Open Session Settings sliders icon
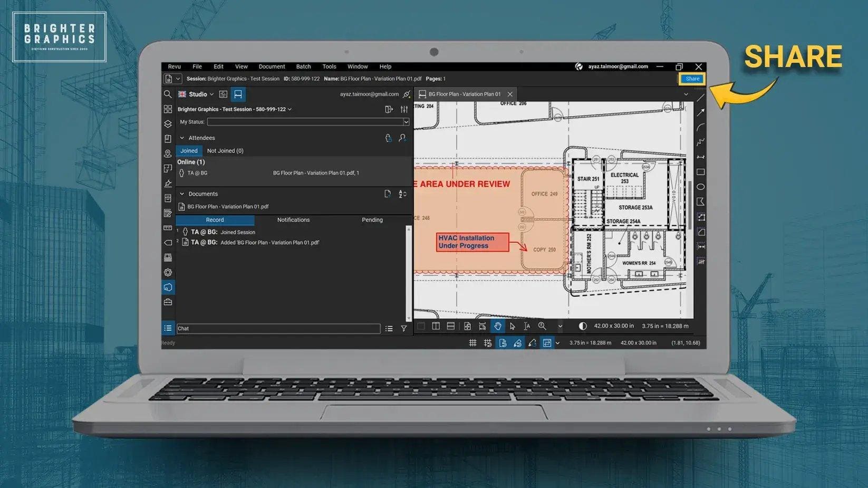This screenshot has height=488, width=868. click(x=404, y=109)
